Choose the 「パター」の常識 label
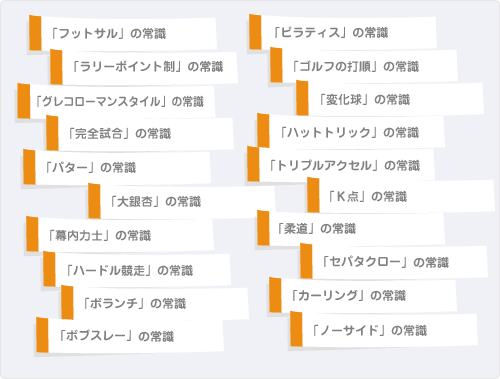Image resolution: width=500 pixels, height=379 pixels. (90, 167)
